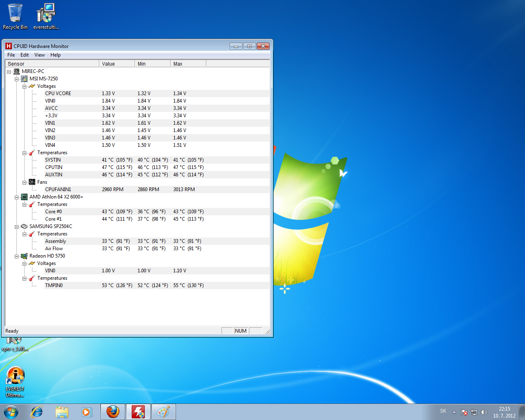Click the Max column header
Screen dimensions: 525x420
pyautogui.click(x=188, y=64)
